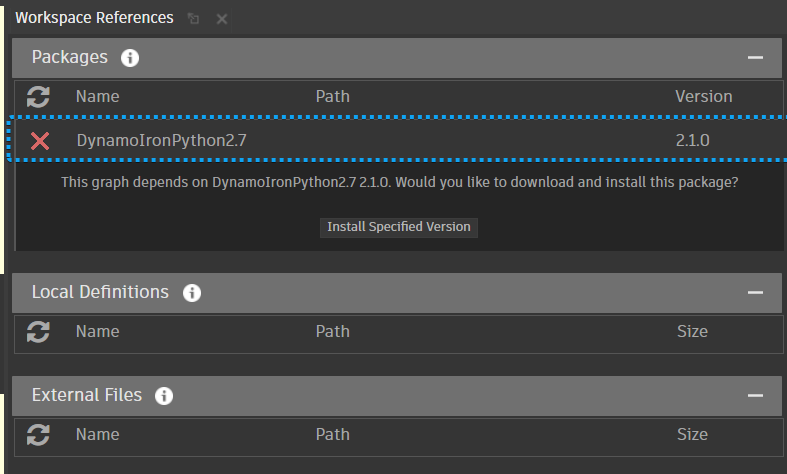Refresh the Local Definitions list

click(x=39, y=332)
